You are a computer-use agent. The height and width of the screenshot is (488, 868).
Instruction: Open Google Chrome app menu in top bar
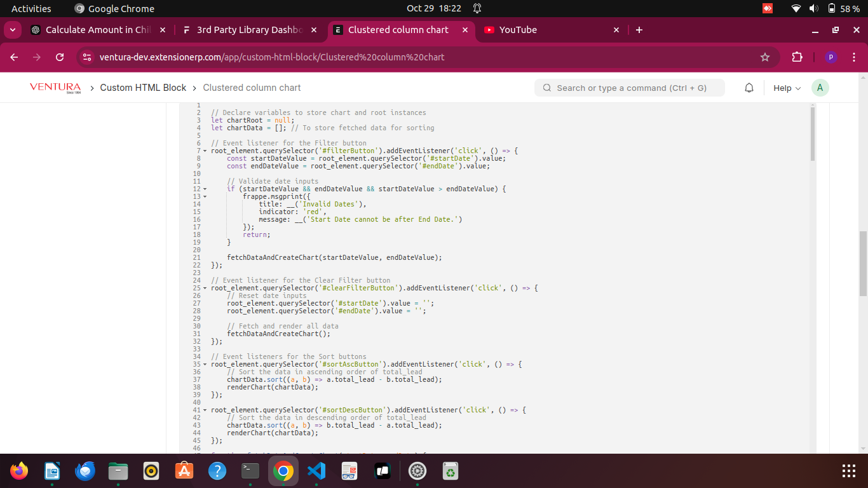point(114,8)
